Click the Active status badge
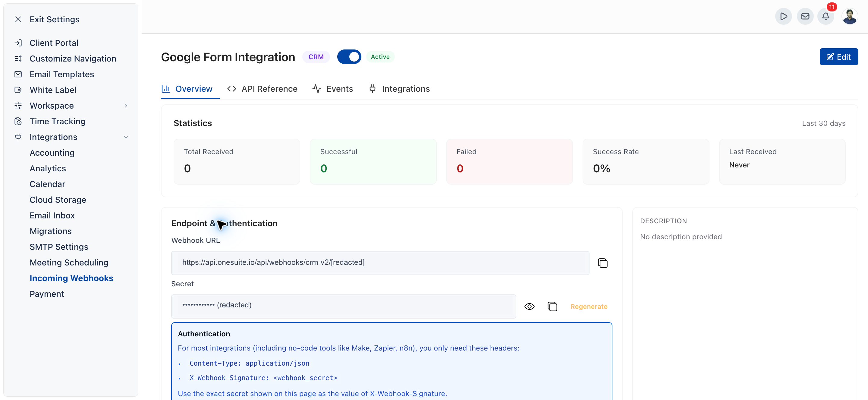The height and width of the screenshot is (400, 868). (380, 57)
